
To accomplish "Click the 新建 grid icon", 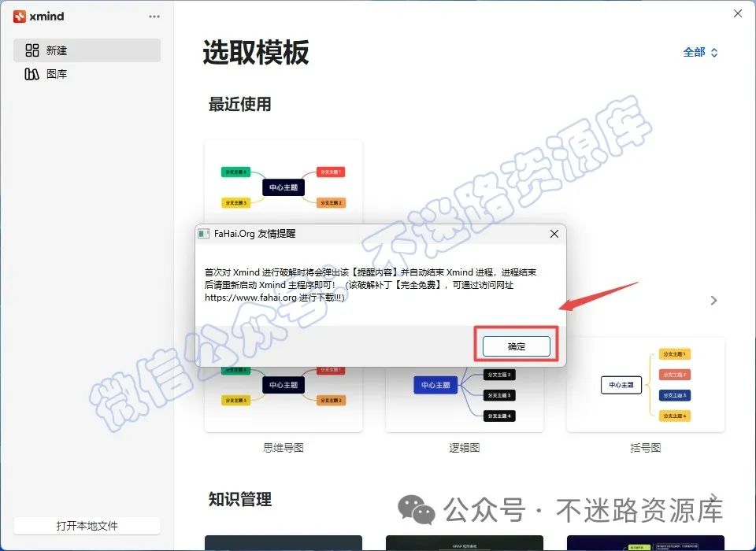I will 31,50.
